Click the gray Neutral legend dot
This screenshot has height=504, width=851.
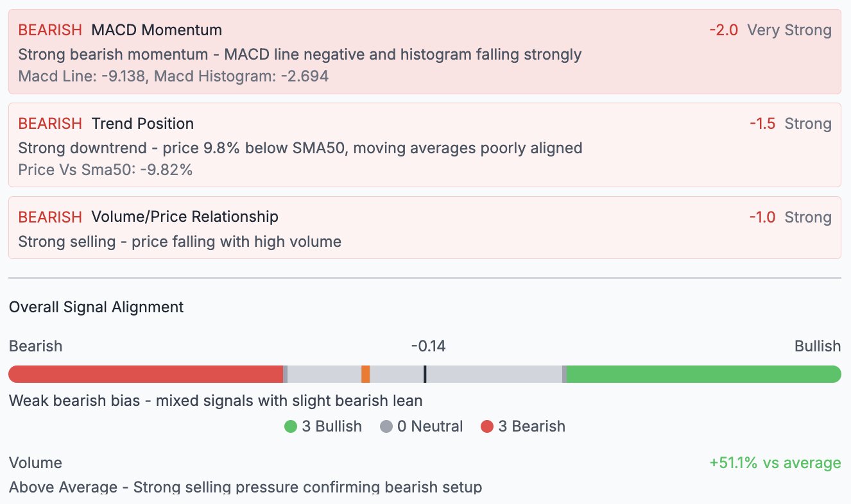click(x=386, y=426)
